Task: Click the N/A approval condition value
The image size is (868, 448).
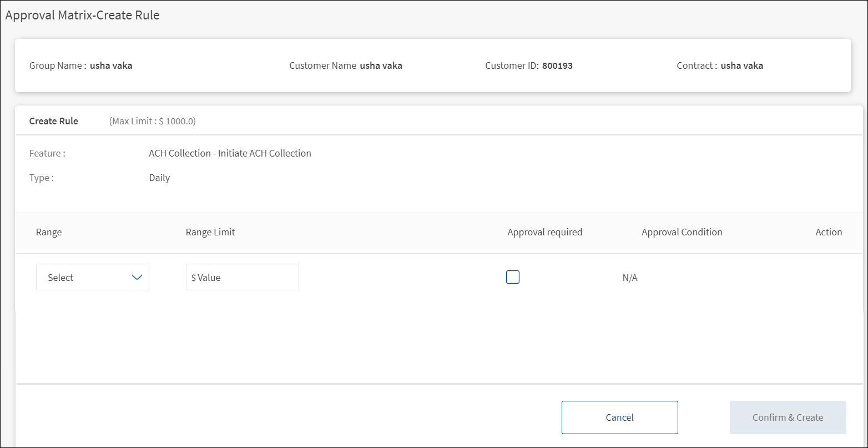Action: coord(630,278)
